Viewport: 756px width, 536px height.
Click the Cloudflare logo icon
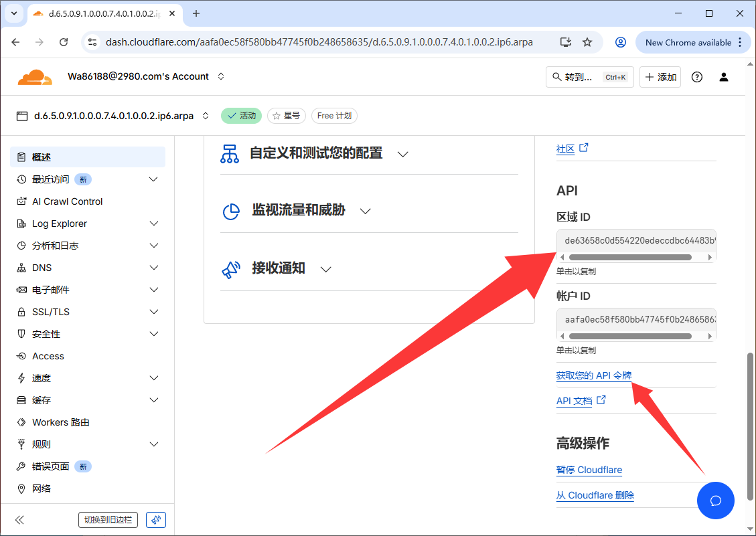35,77
